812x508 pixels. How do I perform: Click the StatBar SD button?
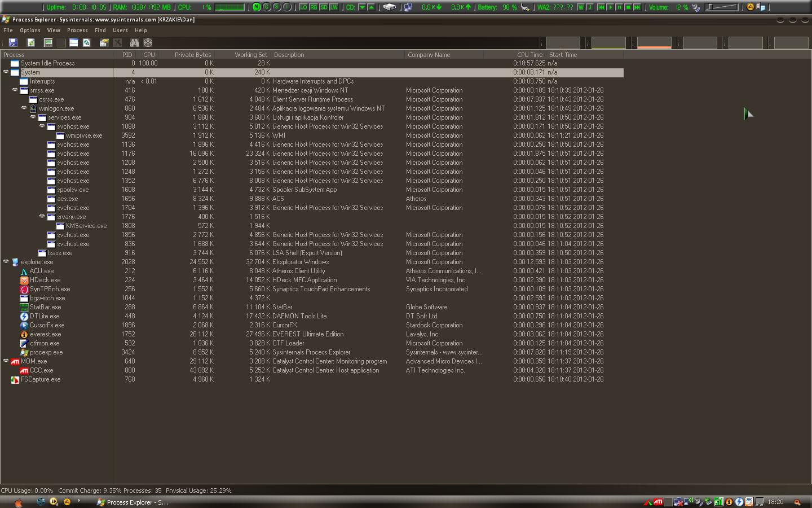324,7
